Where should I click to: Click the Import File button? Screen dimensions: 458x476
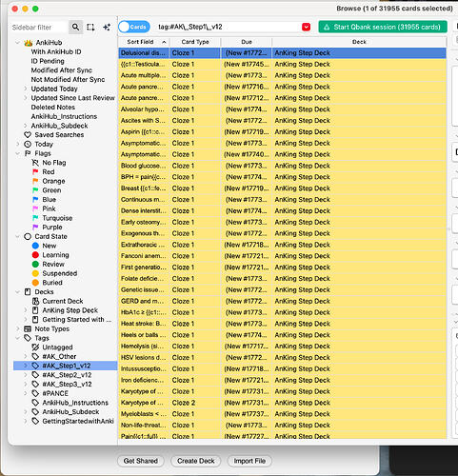249,461
